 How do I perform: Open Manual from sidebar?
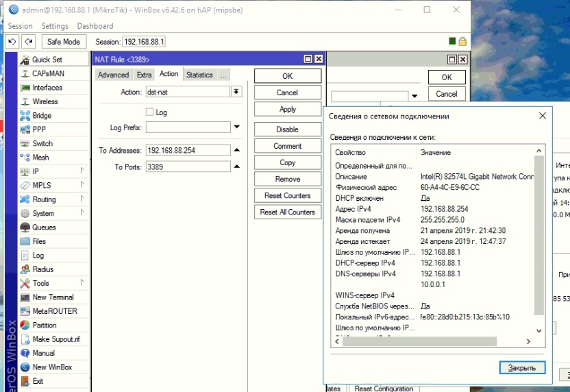54,353
